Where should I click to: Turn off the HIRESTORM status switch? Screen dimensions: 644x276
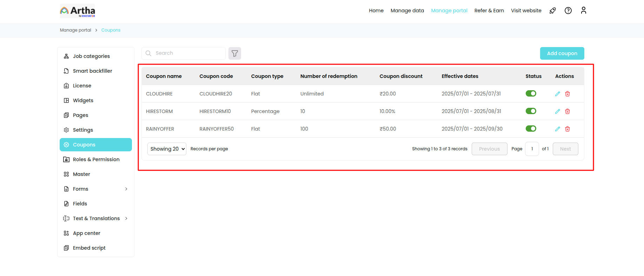tap(531, 111)
